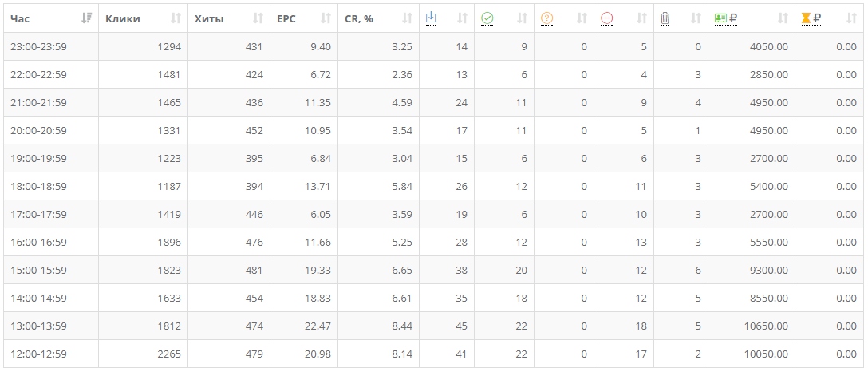Click the trash bin icon header
Image resolution: width=868 pixels, height=368 pixels.
coord(665,18)
